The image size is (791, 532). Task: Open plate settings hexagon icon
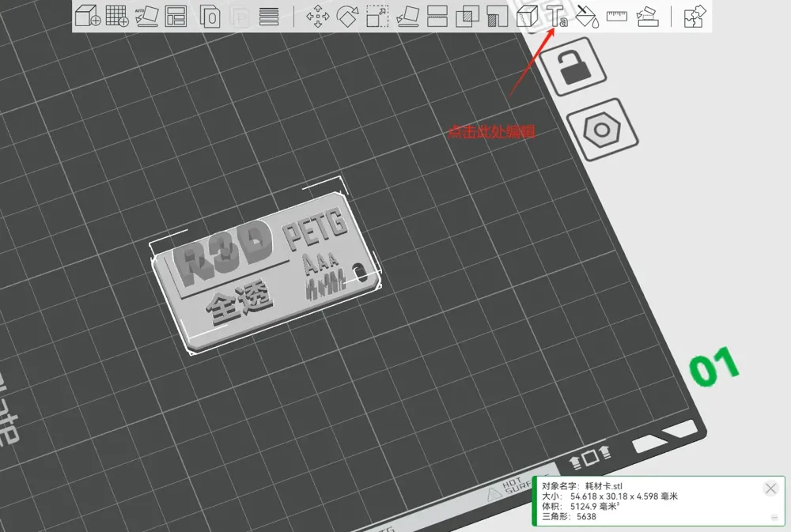(x=602, y=130)
